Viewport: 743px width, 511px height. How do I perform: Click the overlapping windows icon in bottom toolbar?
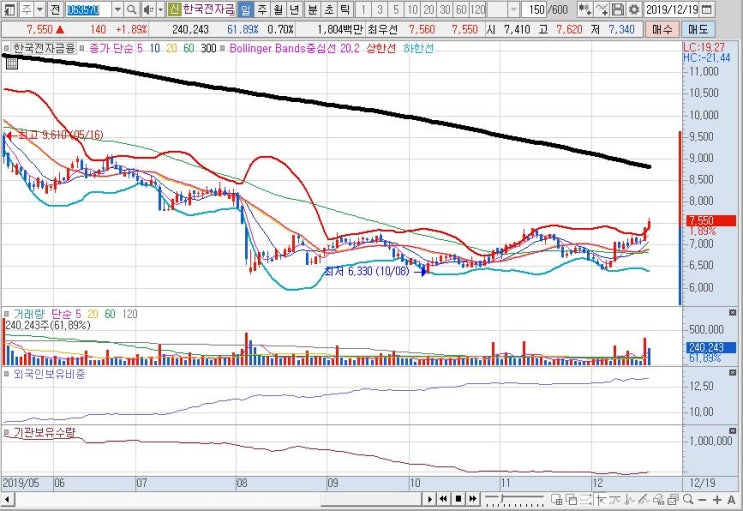pos(571,500)
